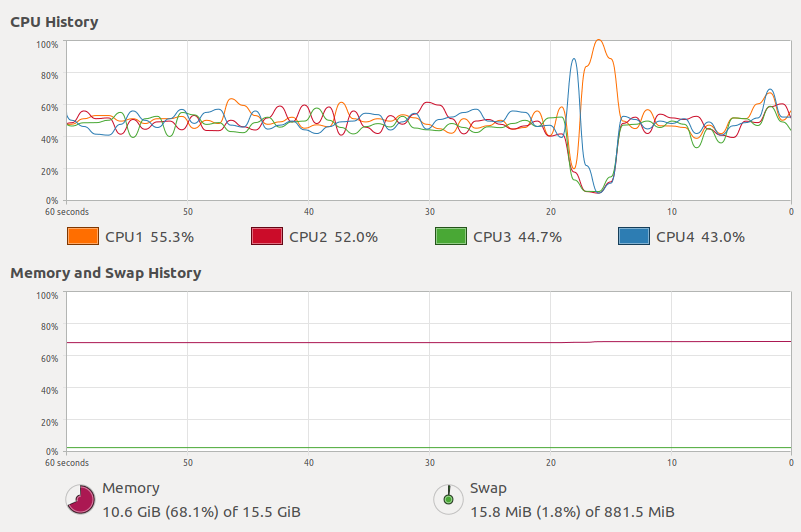Change the blue CPU4 color swatch
Viewport: 801px width, 532px height.
(635, 237)
